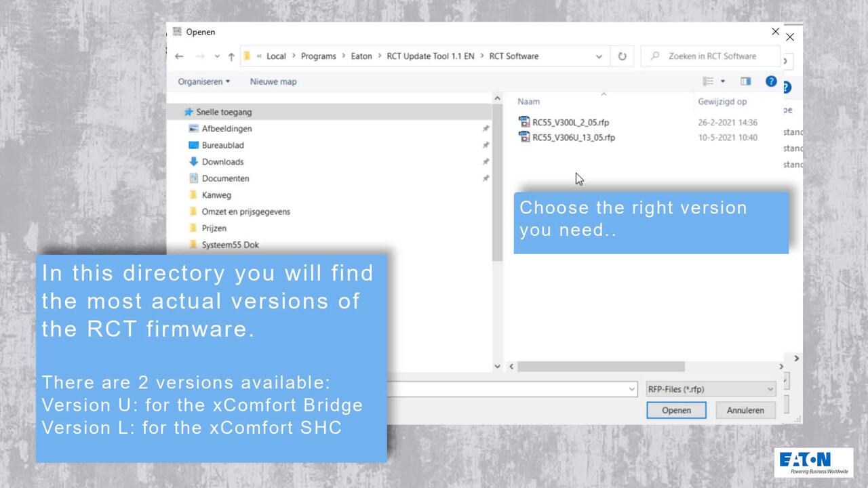Open the file name history dropdown arrow
This screenshot has height=488, width=868.
click(x=632, y=389)
